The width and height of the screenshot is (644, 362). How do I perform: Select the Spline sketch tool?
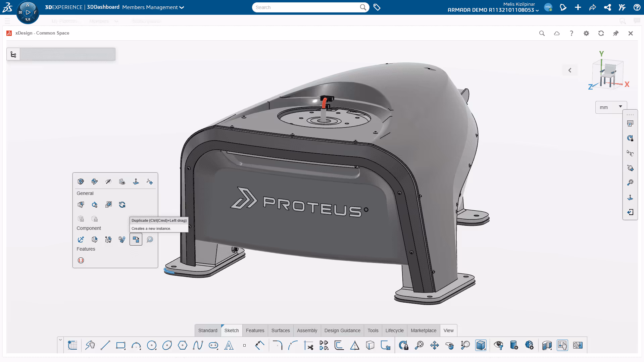(x=198, y=345)
